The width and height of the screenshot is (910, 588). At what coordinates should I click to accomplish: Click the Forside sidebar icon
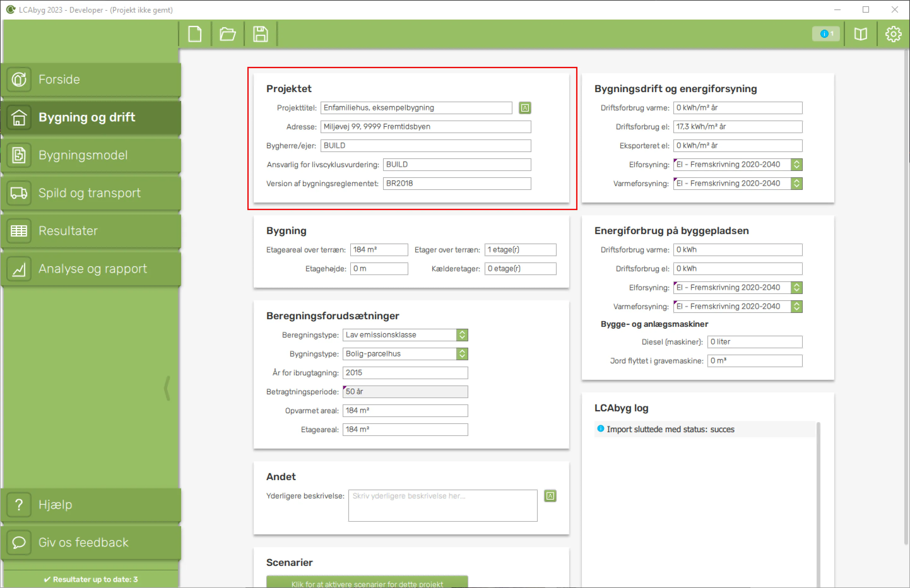click(19, 79)
